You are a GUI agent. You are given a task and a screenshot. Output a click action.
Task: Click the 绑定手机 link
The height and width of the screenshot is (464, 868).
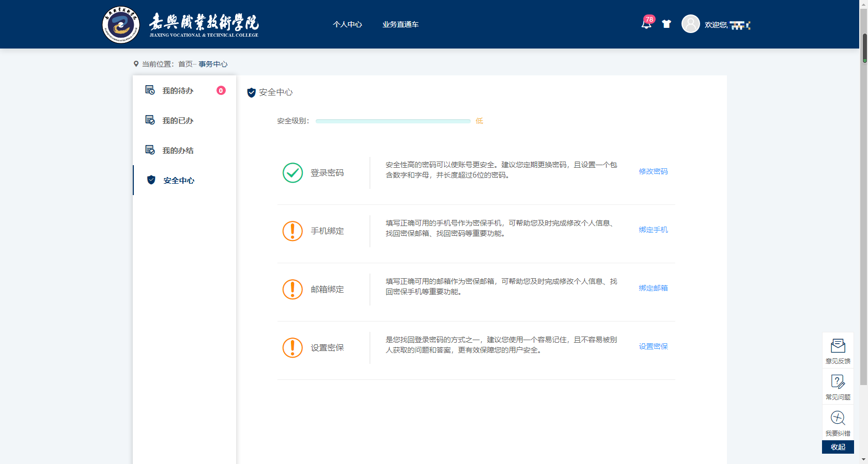pyautogui.click(x=653, y=230)
